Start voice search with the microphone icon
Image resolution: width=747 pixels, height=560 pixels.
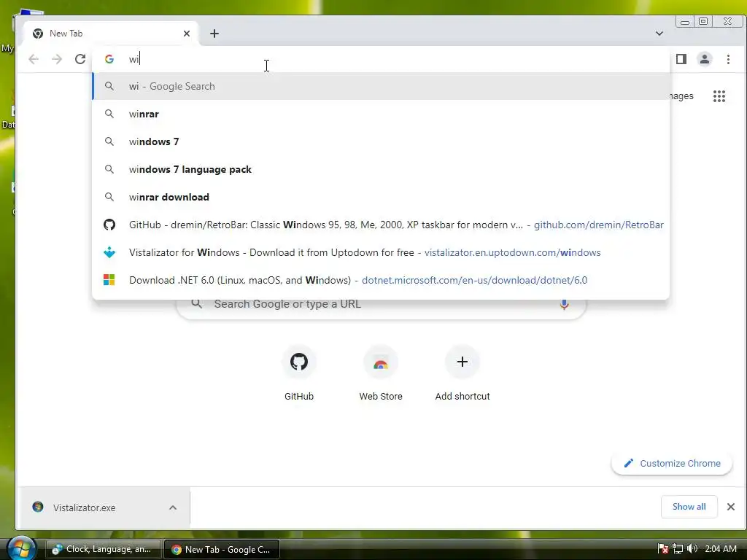click(564, 304)
